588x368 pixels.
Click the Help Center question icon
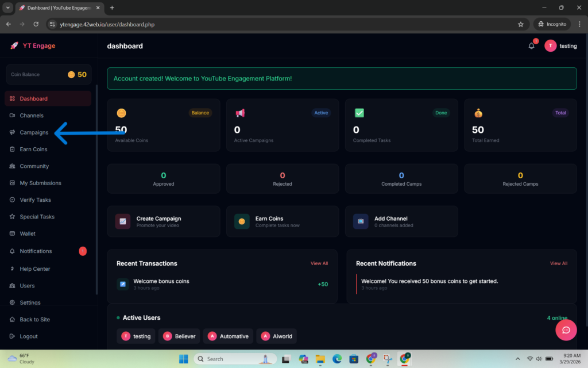[13, 269]
